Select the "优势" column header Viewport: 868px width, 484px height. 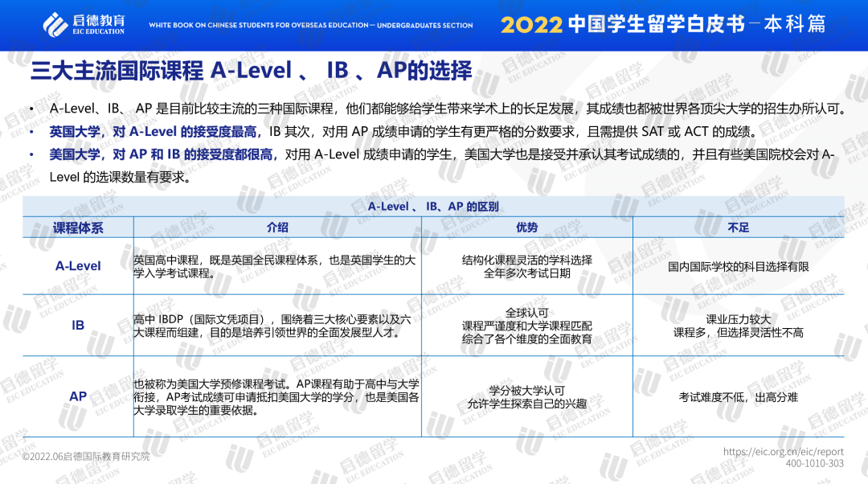pos(527,228)
